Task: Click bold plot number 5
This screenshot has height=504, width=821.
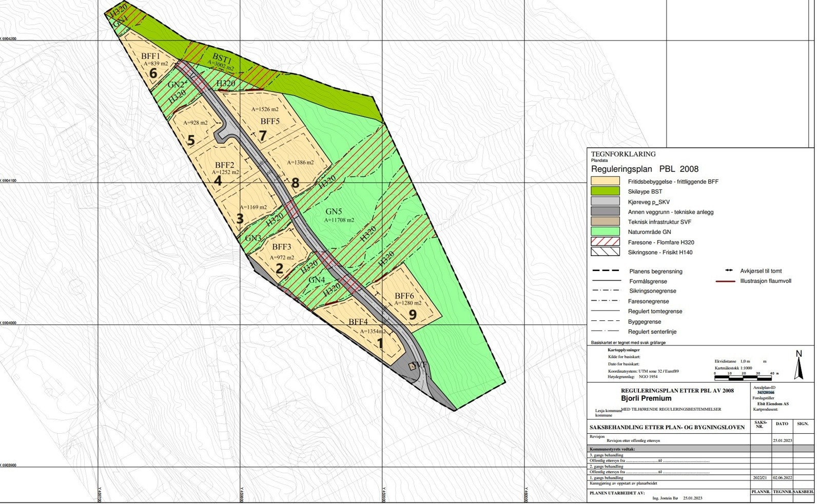Action: pyautogui.click(x=191, y=140)
